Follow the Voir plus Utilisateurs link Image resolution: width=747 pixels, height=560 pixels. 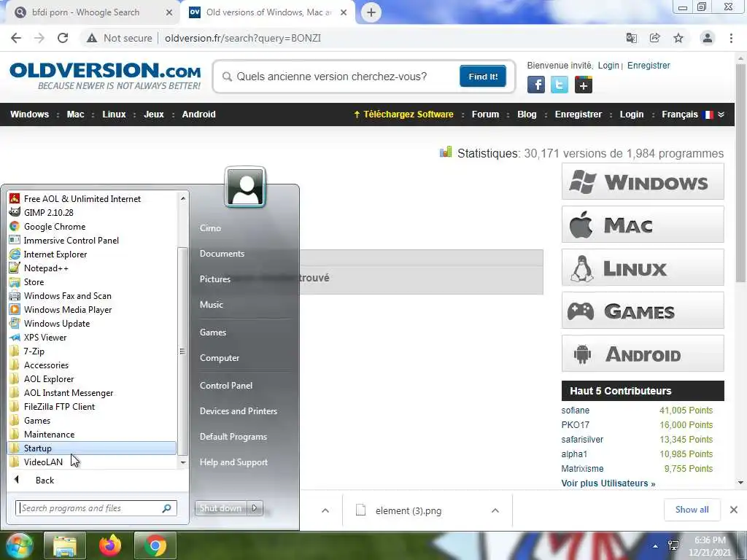[x=608, y=483]
